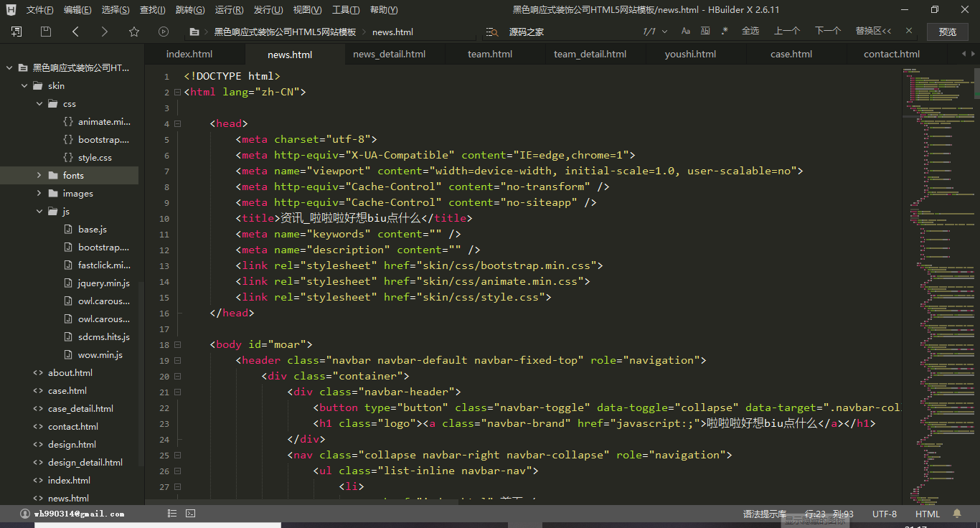
Task: Go forward with the right arrow
Action: click(x=105, y=32)
